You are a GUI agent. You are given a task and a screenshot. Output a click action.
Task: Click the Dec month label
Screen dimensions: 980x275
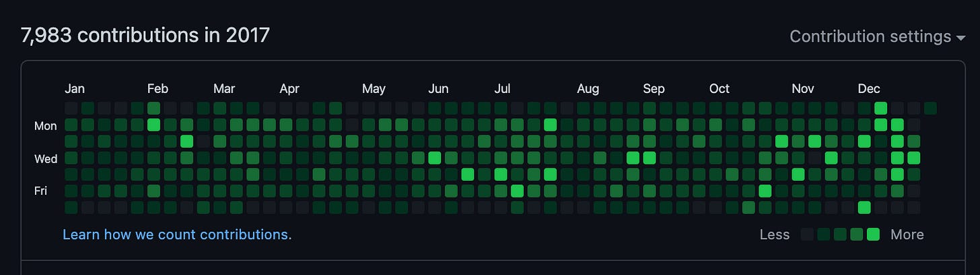869,89
